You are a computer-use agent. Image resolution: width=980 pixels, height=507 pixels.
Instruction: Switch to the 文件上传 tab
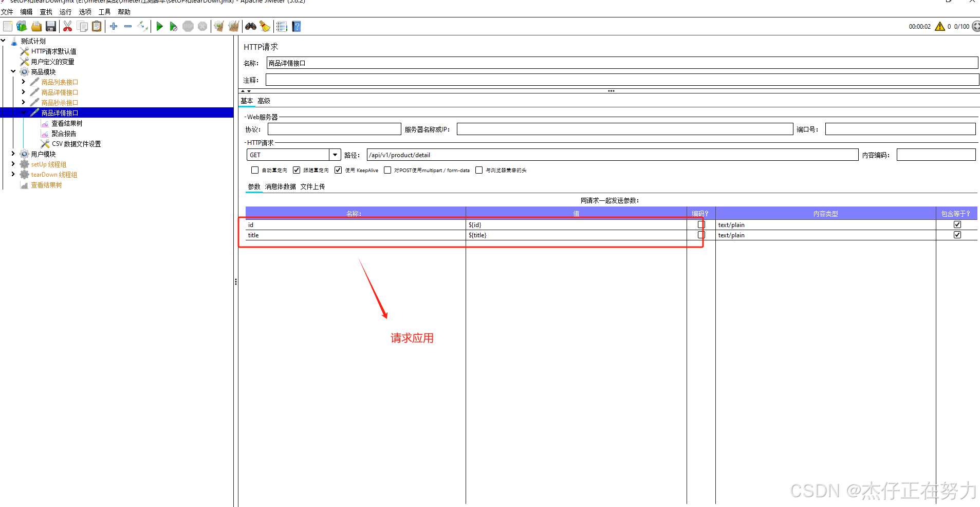[x=312, y=186]
